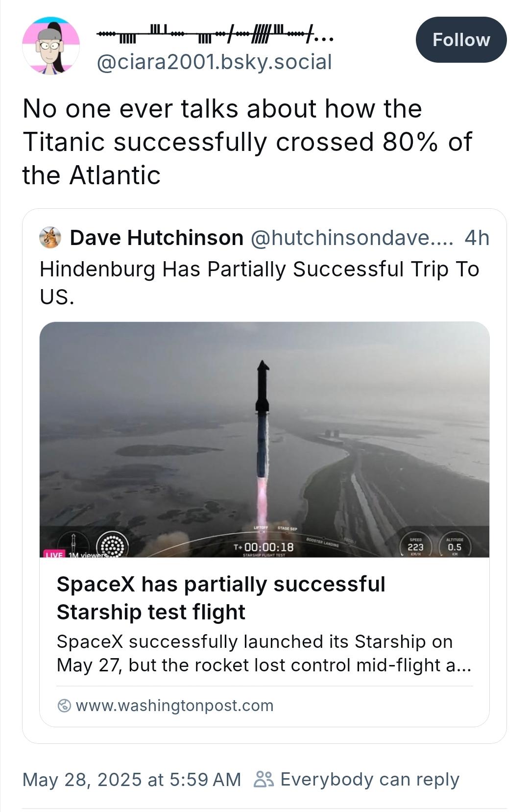Visit the www.washingtonpost.com link
Viewport: 529px width, 812px height.
coord(174,706)
